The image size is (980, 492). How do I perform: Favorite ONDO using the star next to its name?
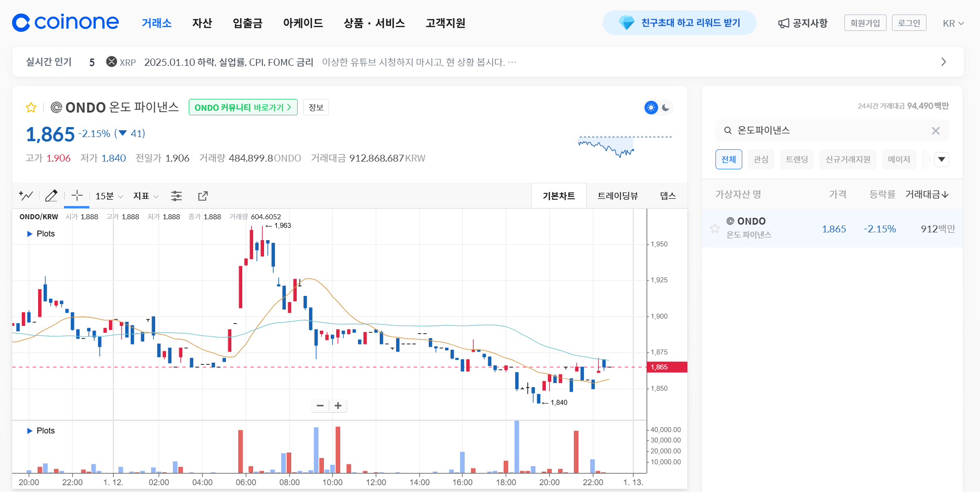tap(30, 107)
